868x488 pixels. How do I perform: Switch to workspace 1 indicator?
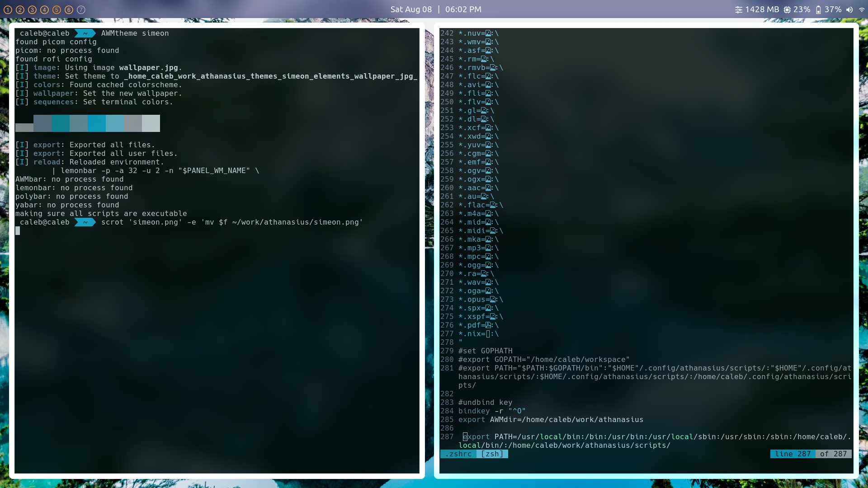coord(8,9)
